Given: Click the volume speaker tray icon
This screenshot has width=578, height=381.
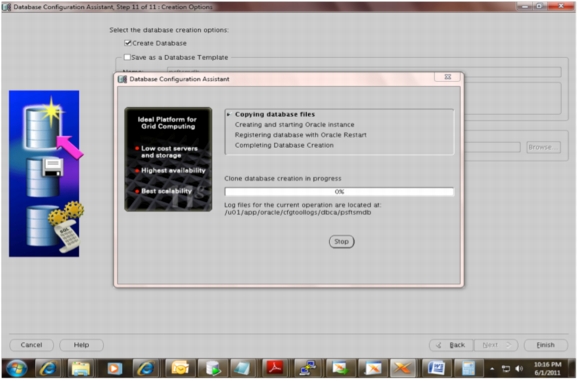Looking at the screenshot, I should pos(519,369).
